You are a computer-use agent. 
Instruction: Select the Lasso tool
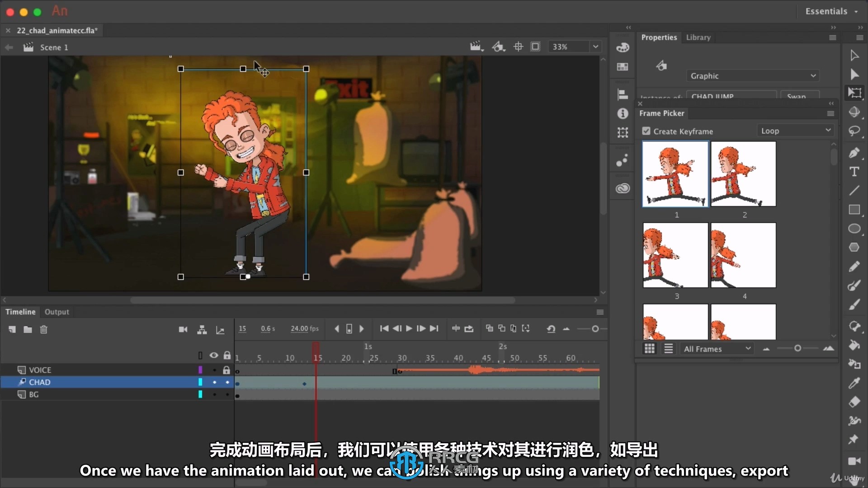pos(854,131)
